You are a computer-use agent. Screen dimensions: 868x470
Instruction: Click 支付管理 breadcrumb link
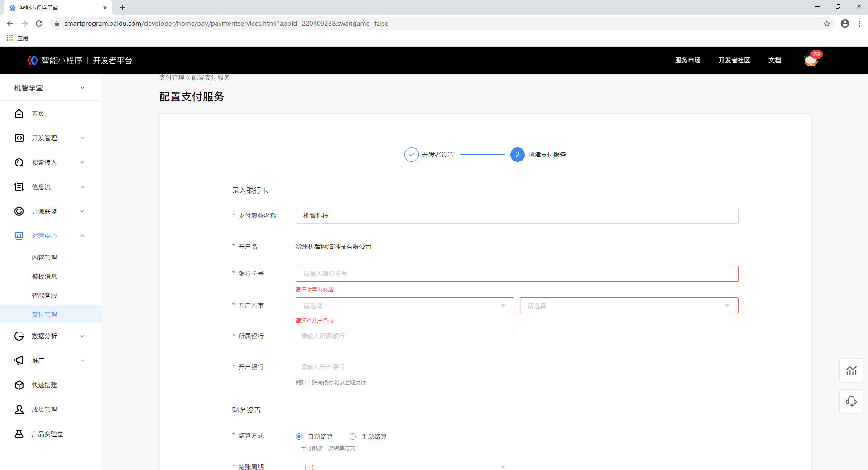pyautogui.click(x=172, y=77)
